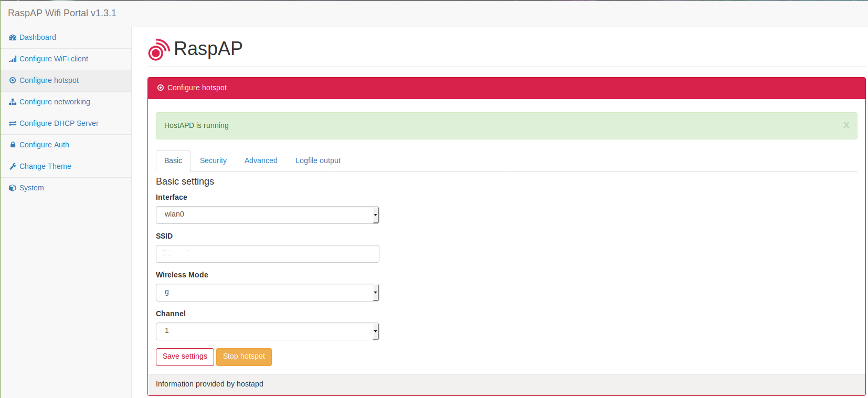
Task: Dismiss the HostAPD is running alert
Action: pos(846,125)
